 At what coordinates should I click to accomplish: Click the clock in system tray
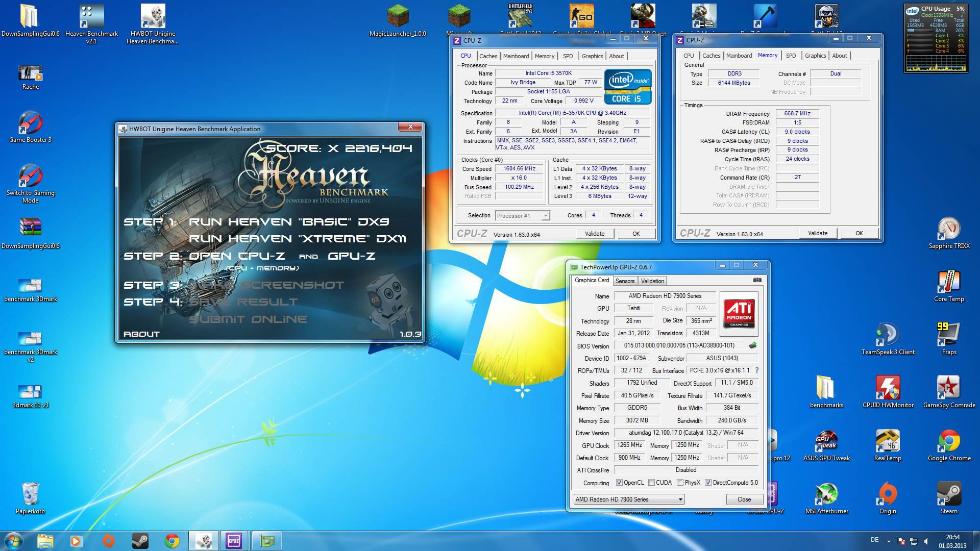tap(952, 541)
